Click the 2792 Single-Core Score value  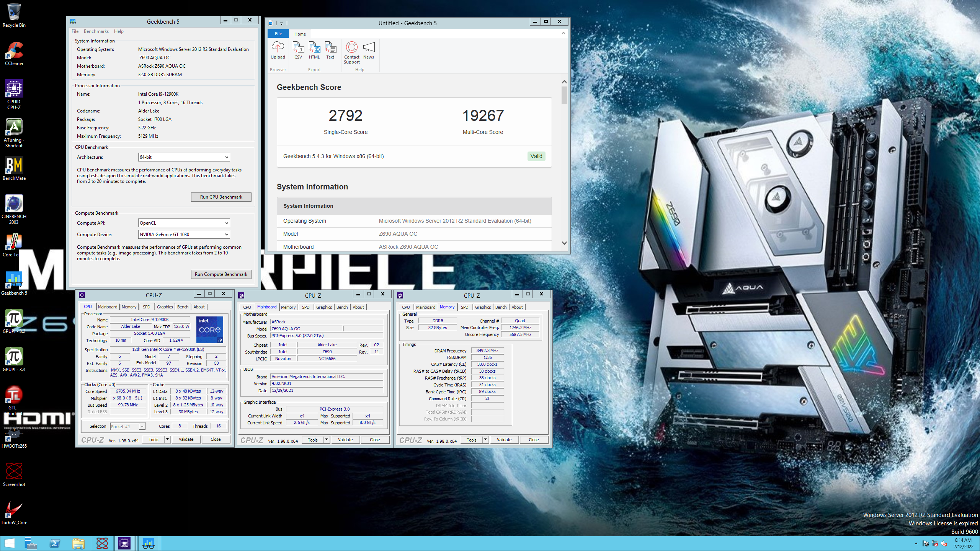[x=345, y=116]
